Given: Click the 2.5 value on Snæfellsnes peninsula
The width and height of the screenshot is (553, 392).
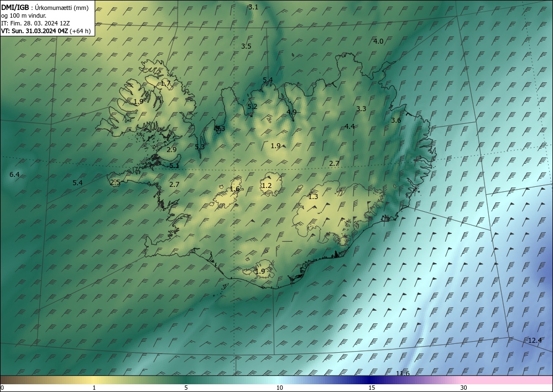Looking at the screenshot, I should (115, 182).
